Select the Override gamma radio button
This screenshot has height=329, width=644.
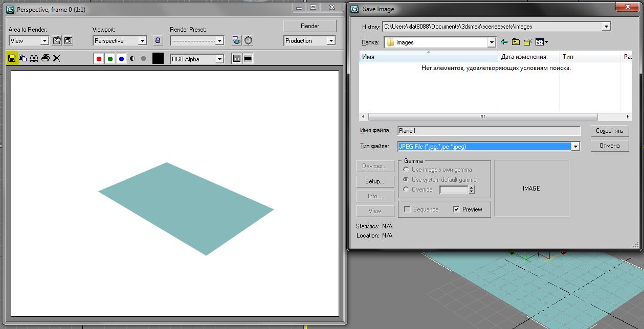(406, 190)
